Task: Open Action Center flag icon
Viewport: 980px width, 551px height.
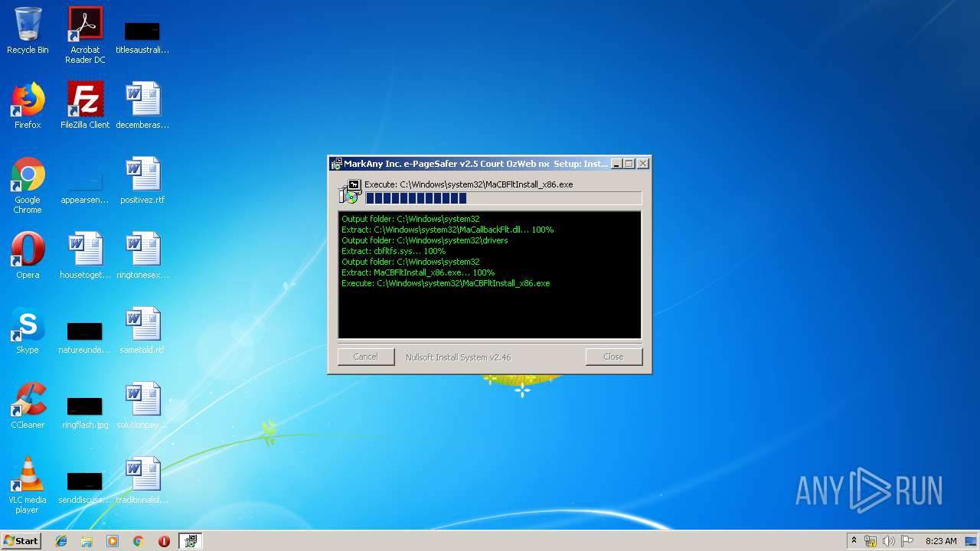Action: pos(907,541)
